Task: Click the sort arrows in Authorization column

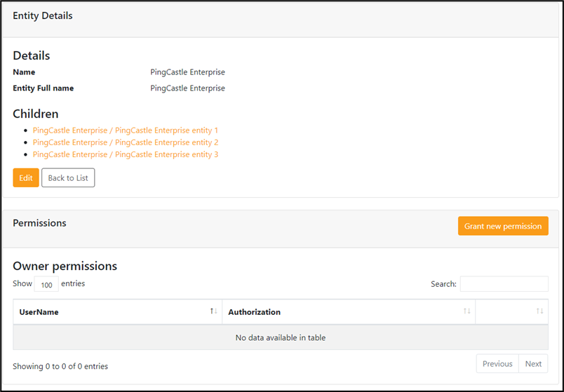Action: click(467, 311)
